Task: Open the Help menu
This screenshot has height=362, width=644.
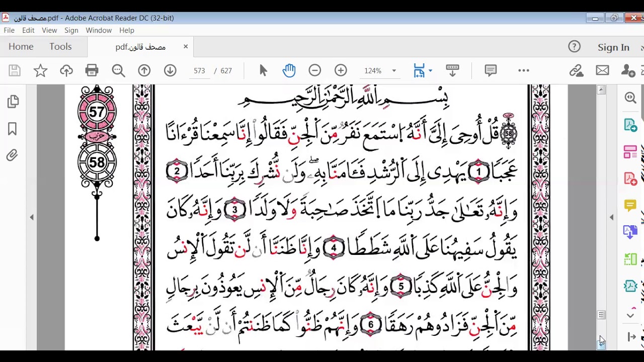Action: (x=127, y=30)
